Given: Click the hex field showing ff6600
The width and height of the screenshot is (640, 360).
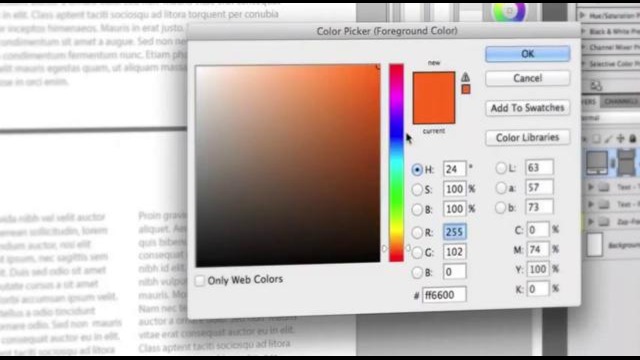Looking at the screenshot, I should [x=444, y=295].
